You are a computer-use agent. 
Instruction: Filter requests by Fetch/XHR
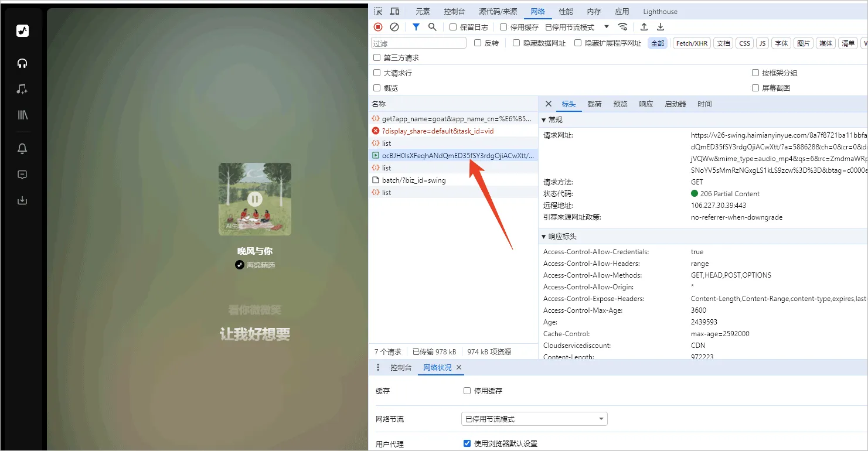692,43
